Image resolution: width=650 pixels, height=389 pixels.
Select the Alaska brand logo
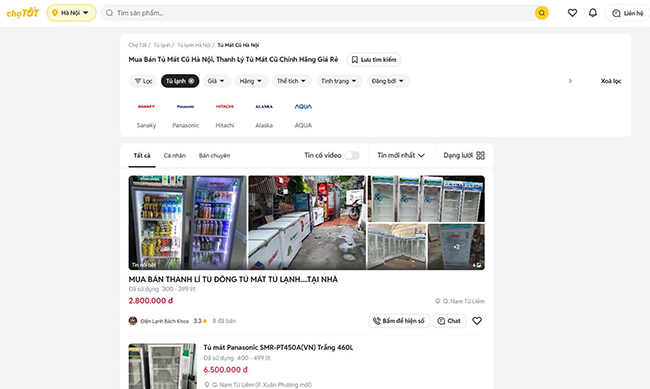pos(264,107)
